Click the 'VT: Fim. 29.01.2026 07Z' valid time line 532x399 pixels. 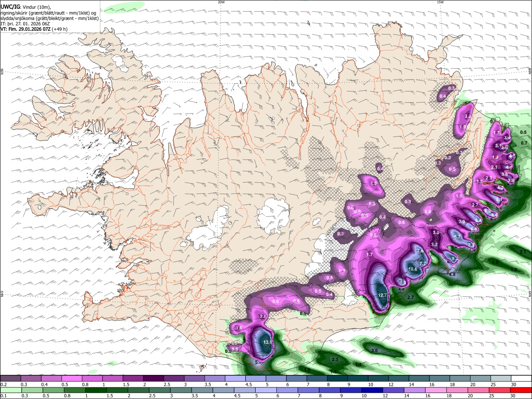tap(34, 29)
